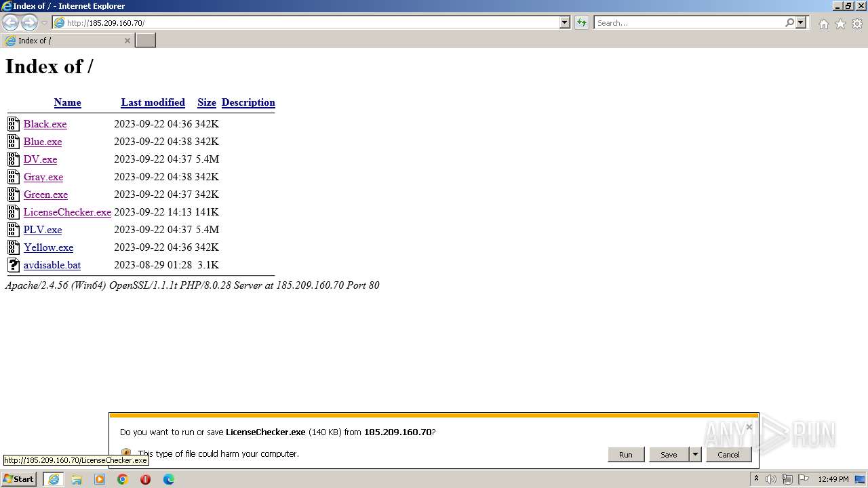Open the LicenseChecker.exe link
Image resolution: width=868 pixels, height=488 pixels.
pyautogui.click(x=67, y=212)
